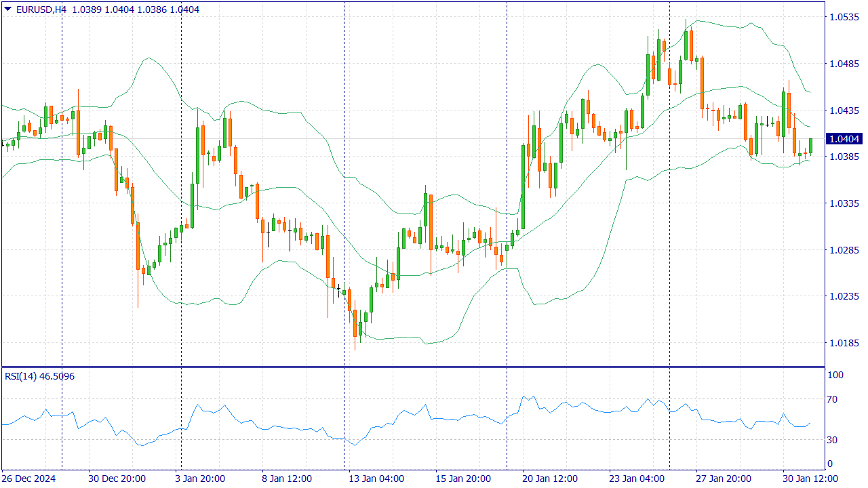Select the 1.0335 price scale value
The image size is (868, 488).
(844, 203)
